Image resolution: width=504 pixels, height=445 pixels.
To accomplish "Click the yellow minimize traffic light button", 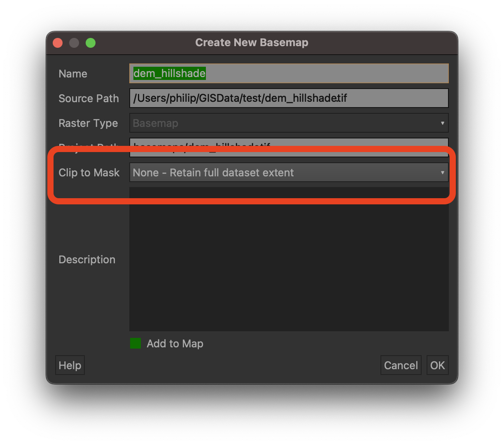I will tap(74, 42).
